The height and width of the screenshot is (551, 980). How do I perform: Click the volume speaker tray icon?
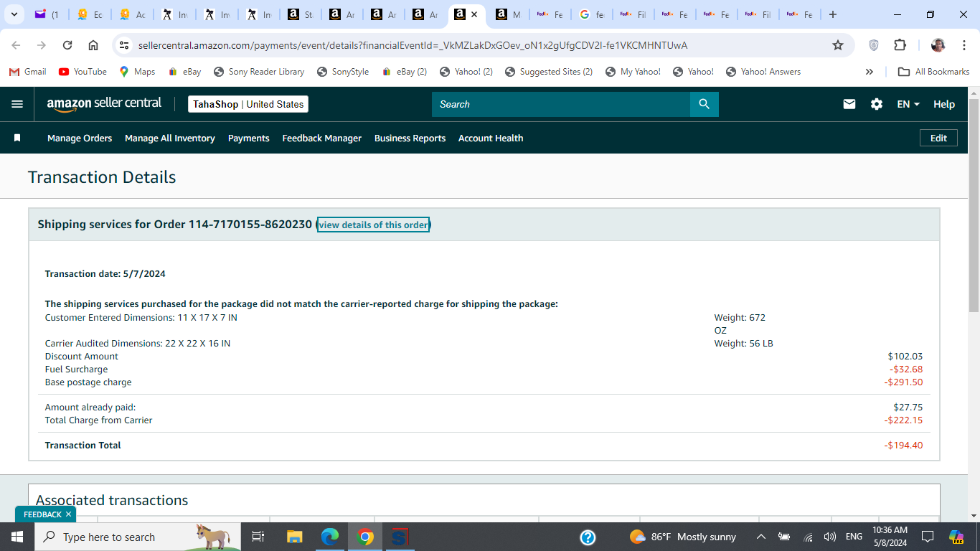830,537
